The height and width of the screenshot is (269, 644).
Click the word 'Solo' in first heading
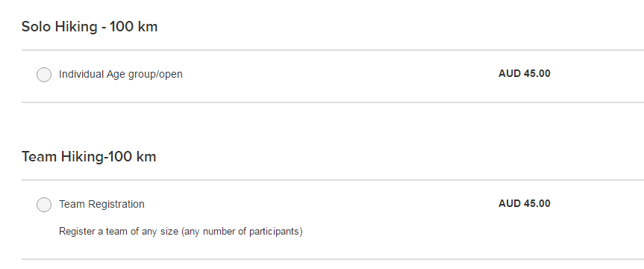37,27
